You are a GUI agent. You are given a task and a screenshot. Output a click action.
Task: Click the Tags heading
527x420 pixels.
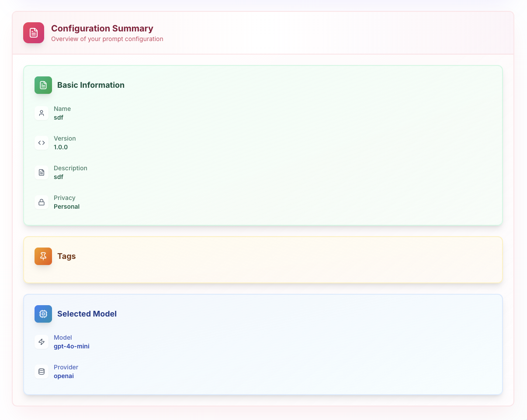[66, 256]
